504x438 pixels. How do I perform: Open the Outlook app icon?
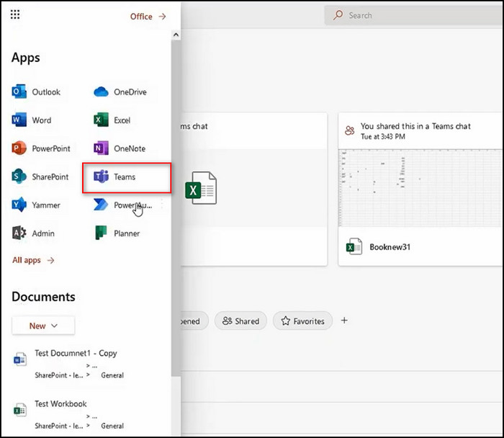pos(19,91)
